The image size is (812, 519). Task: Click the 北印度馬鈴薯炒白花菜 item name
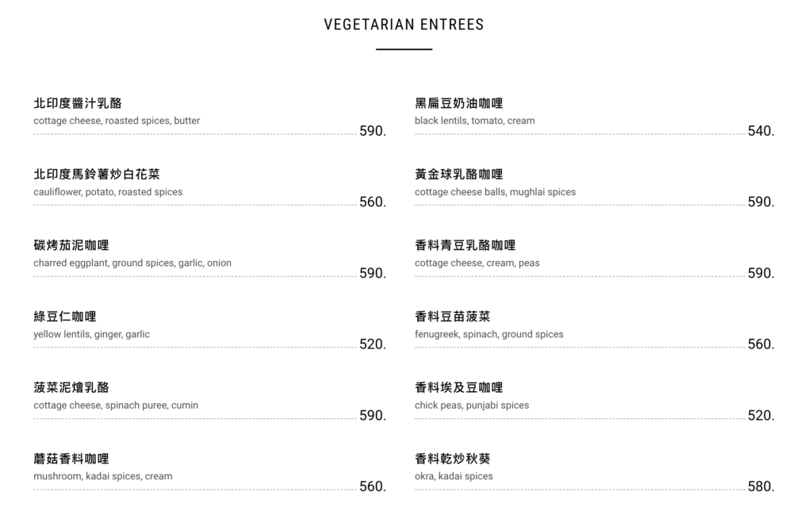[97, 175]
